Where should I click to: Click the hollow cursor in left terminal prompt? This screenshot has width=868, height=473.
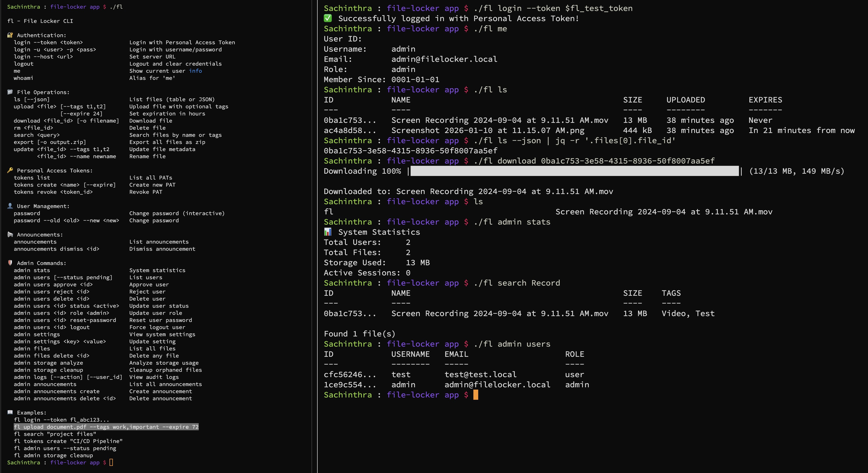click(x=111, y=463)
